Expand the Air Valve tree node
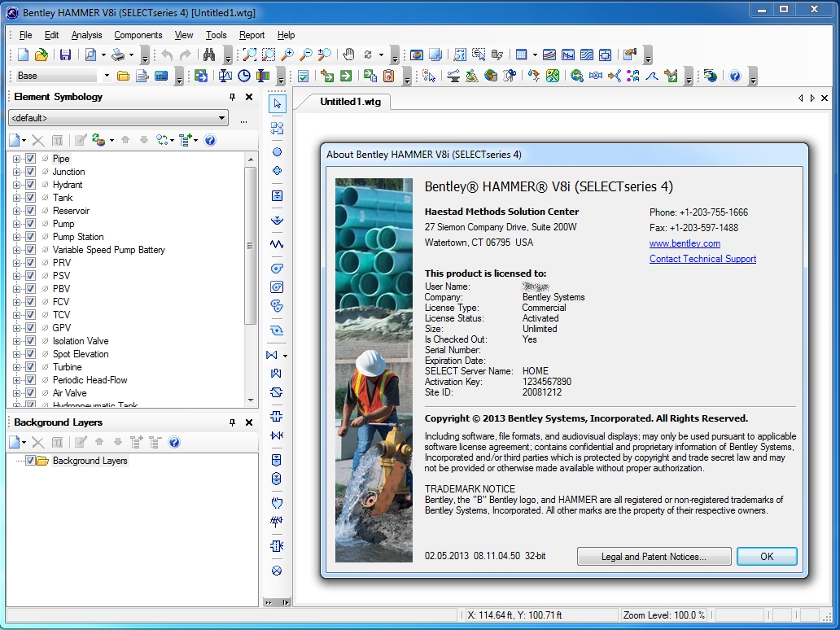Screen dimensions: 840x630 point(16,392)
